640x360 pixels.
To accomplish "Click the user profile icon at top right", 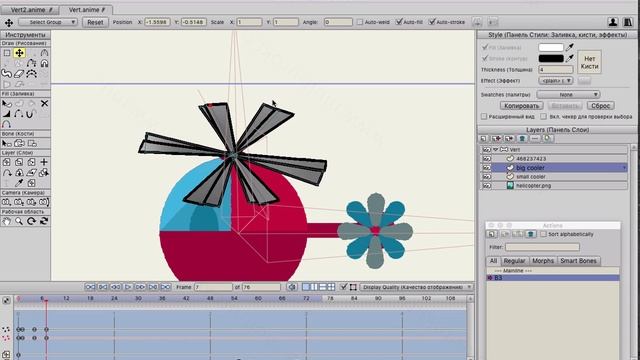I will (613, 22).
